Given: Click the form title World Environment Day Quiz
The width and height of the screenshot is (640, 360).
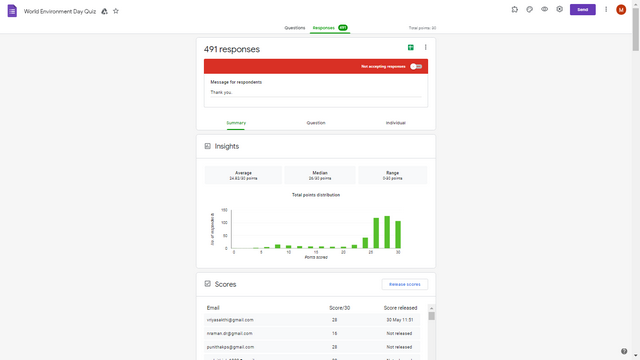Looking at the screenshot, I should pos(60,11).
